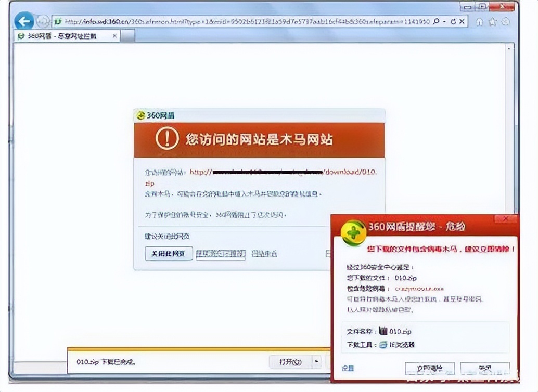Click the Favorites star icon
This screenshot has width=538, height=392.
point(493,22)
